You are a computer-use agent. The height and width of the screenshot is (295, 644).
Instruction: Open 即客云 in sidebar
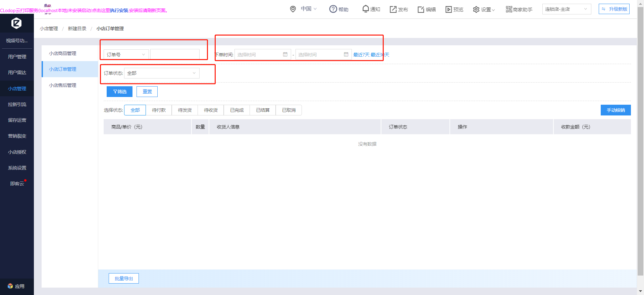(x=17, y=184)
